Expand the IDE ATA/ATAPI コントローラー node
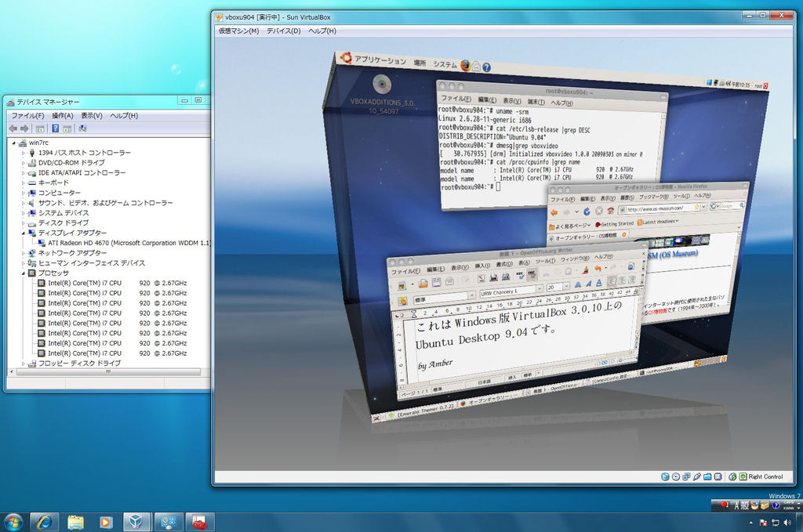 [23, 173]
